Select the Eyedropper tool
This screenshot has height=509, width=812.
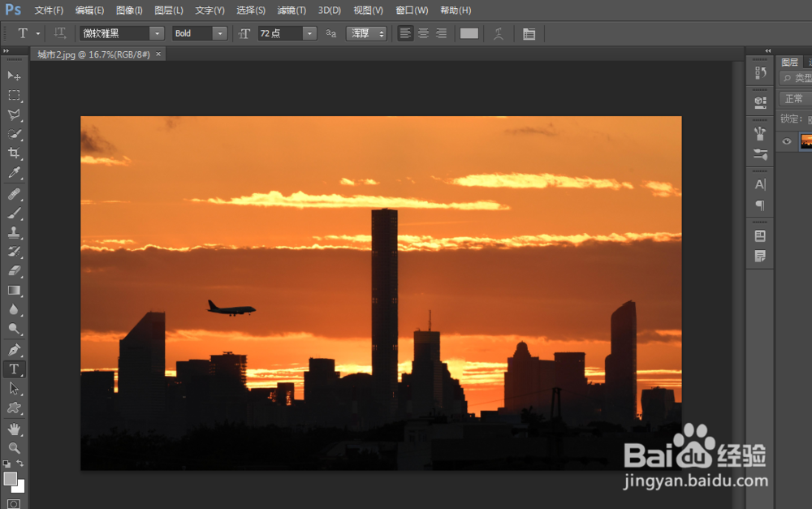pyautogui.click(x=14, y=172)
